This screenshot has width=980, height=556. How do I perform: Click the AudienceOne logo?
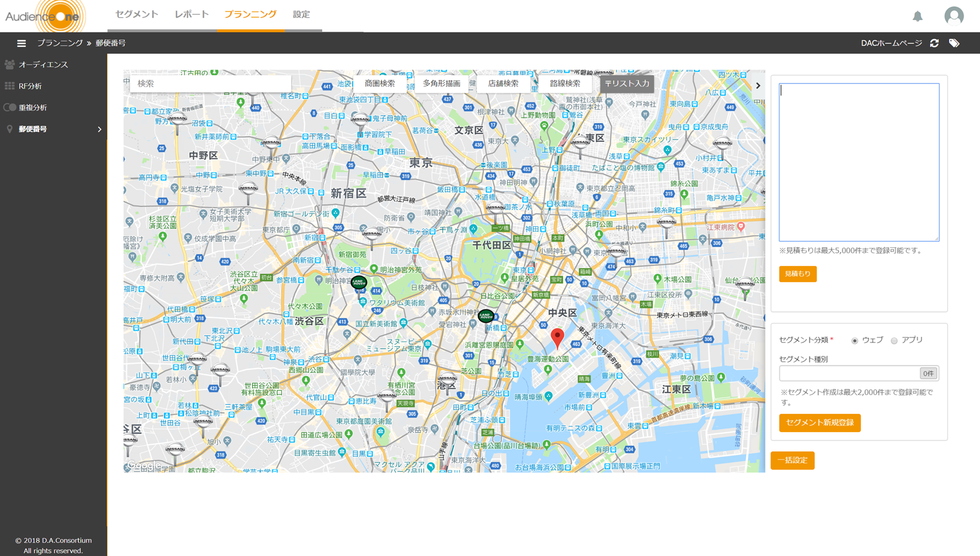[43, 16]
